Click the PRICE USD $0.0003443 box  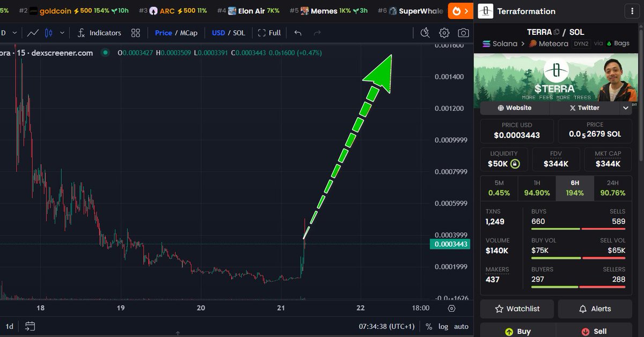[x=517, y=131]
